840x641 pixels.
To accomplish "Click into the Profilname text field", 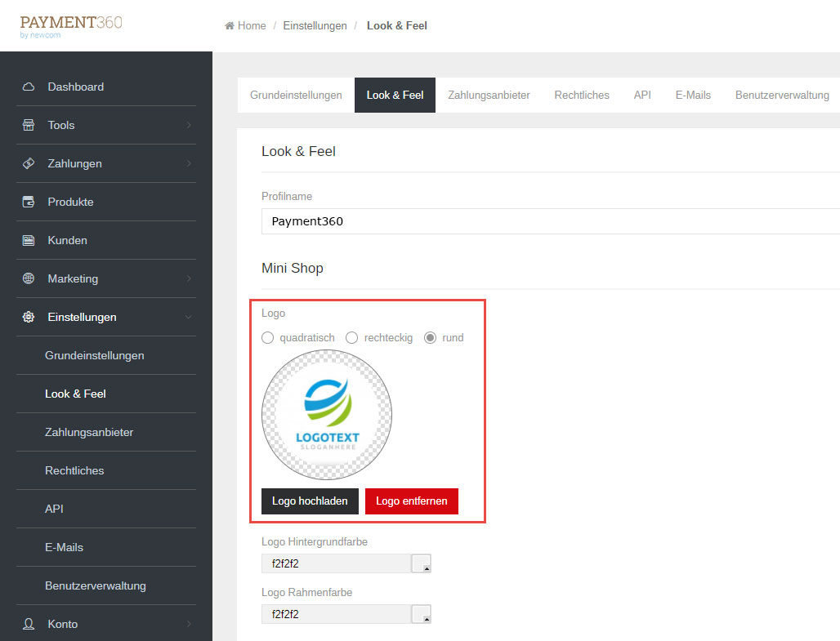I will point(547,221).
